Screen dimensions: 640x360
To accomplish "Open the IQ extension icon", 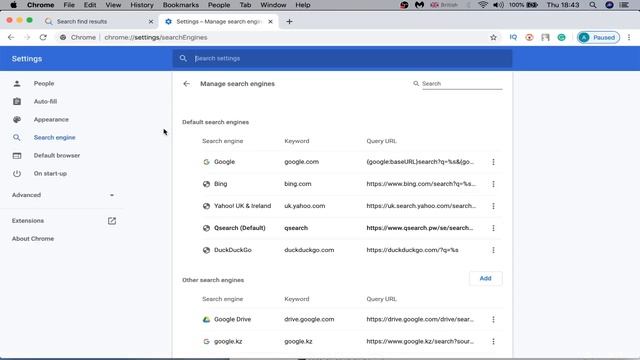I will (513, 37).
